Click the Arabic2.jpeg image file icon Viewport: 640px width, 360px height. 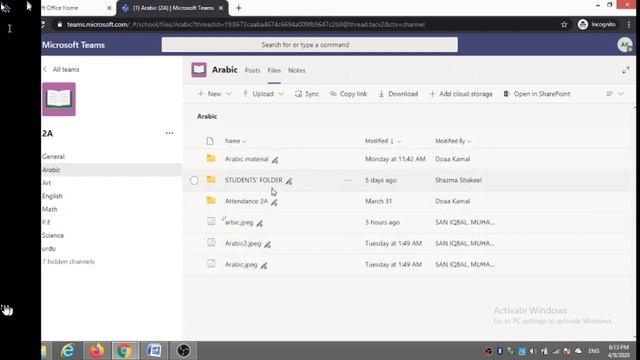[x=211, y=243]
